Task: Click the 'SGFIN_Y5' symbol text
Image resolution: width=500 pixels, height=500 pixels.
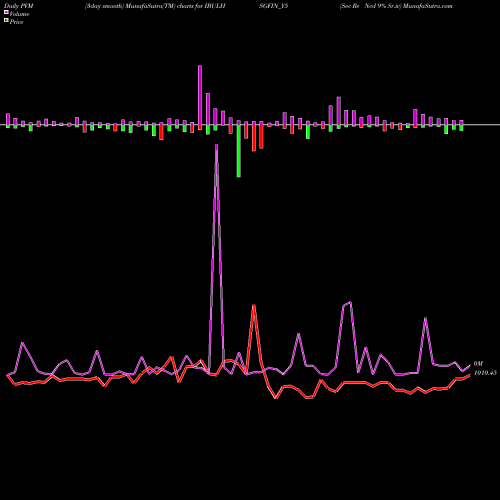Action: pos(274,6)
